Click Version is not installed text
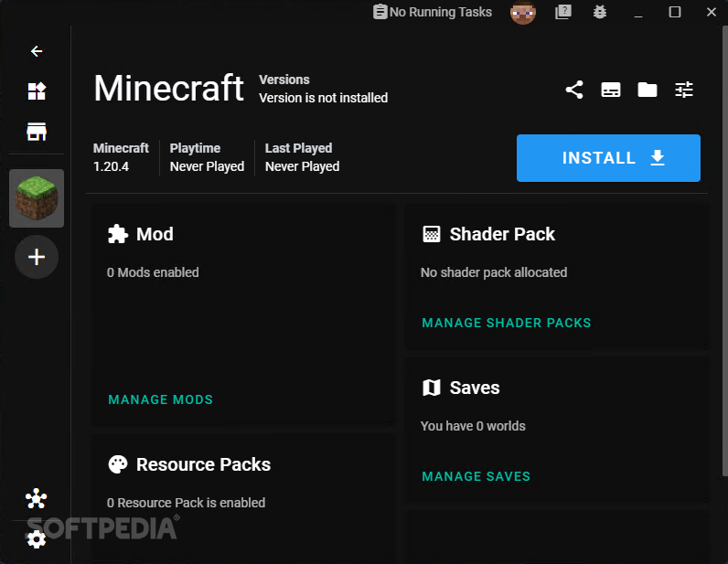Viewport: 728px width, 564px height. pos(323,98)
